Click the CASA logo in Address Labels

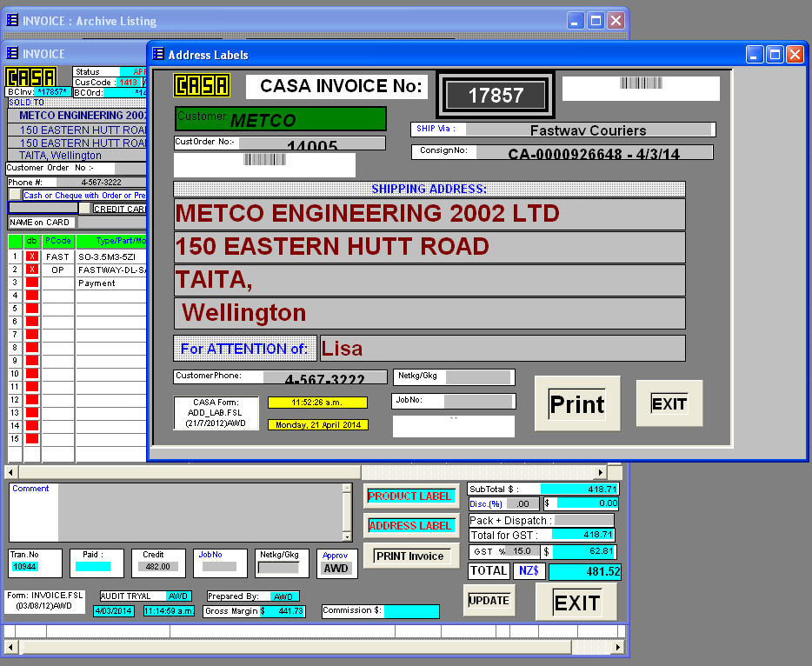click(x=202, y=86)
